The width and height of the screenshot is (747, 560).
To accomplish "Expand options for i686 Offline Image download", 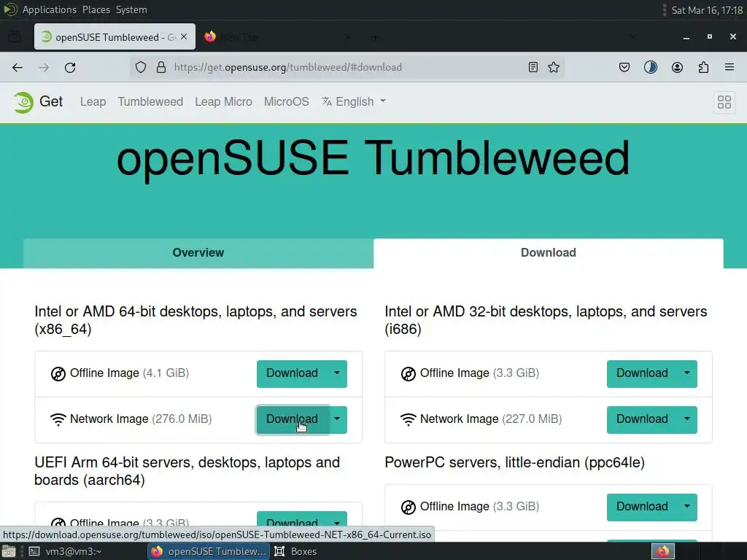I will pos(687,374).
